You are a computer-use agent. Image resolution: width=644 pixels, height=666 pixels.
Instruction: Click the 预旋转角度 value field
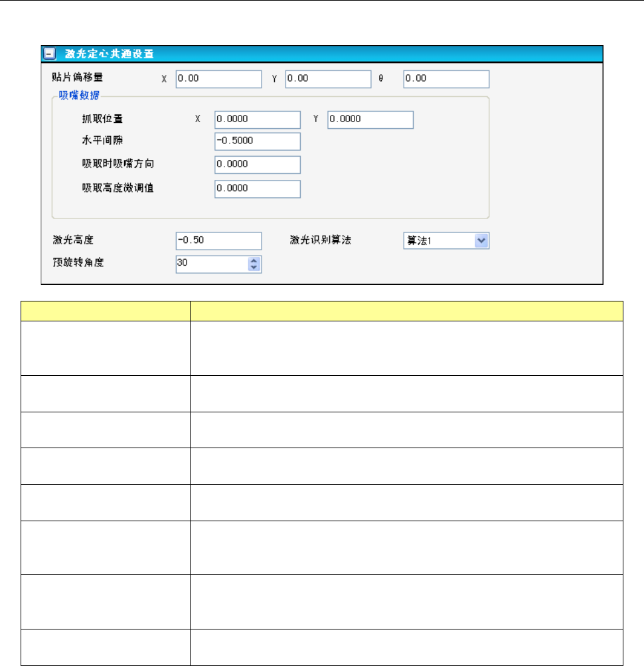[x=212, y=264]
